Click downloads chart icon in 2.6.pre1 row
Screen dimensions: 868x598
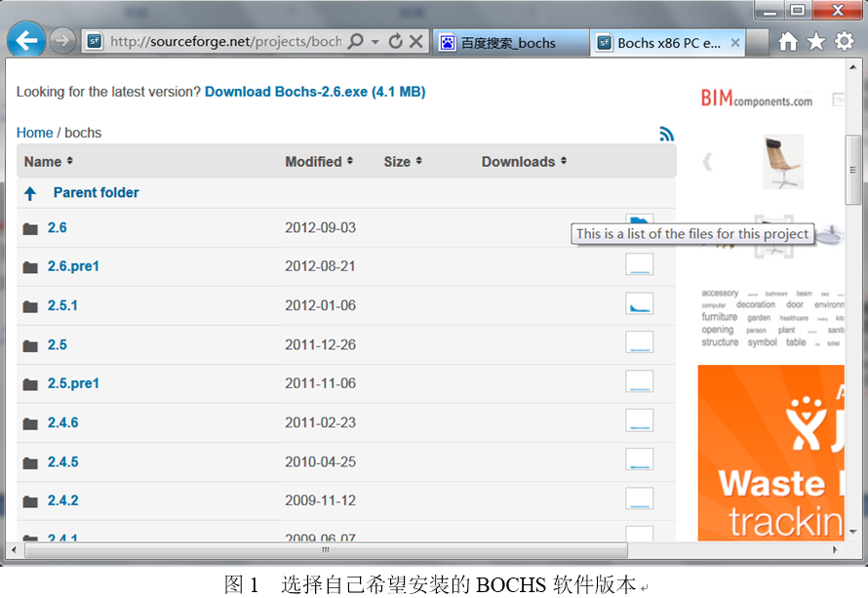640,264
